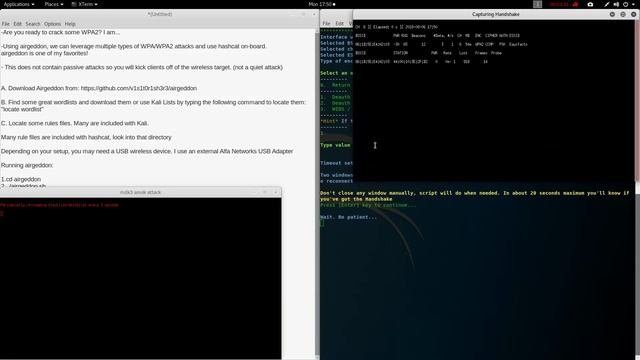Click text 'A. Download Airgeddon from:'
This screenshot has width=640, height=360.
click(40, 88)
